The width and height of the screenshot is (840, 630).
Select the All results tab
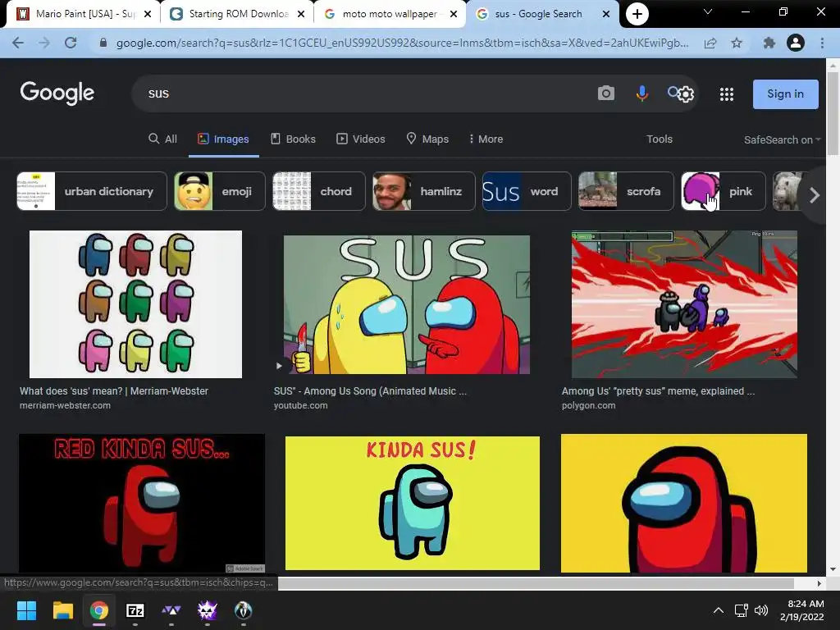pos(163,139)
